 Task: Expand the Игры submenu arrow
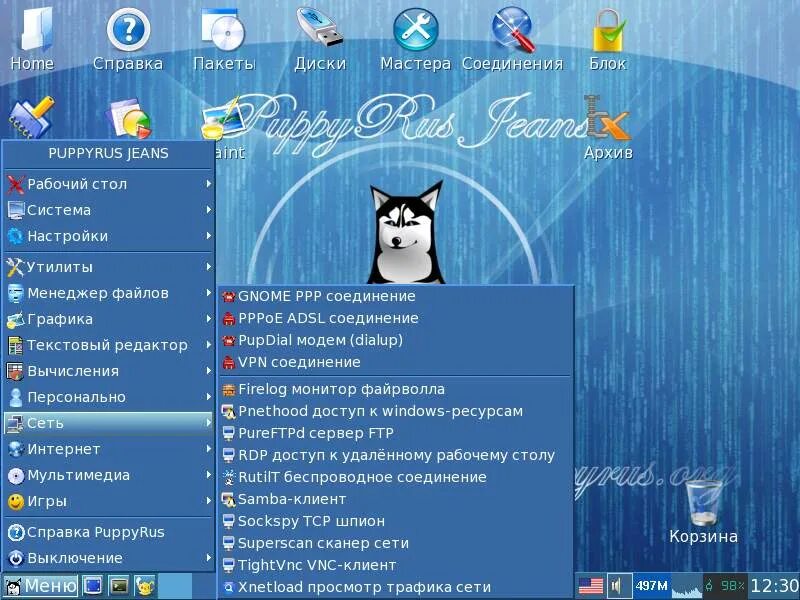208,501
